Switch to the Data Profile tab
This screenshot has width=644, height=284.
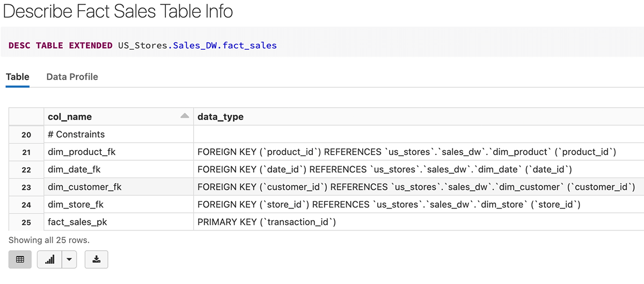tap(72, 77)
